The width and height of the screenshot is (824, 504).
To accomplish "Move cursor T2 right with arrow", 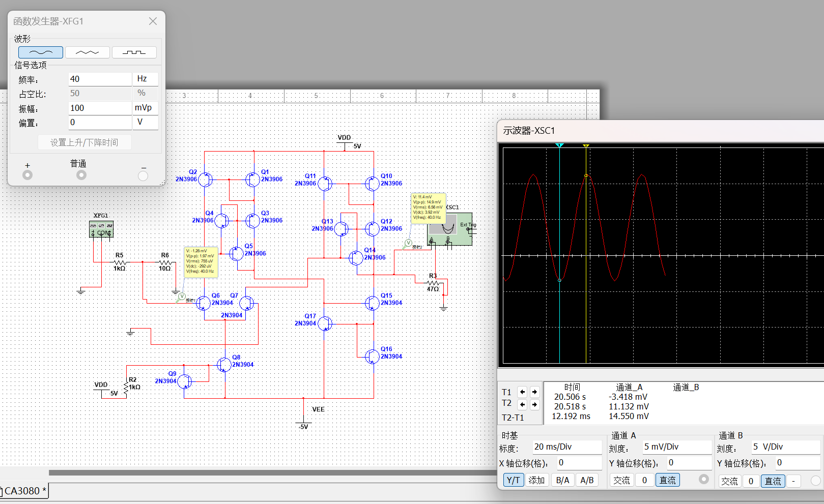I will (x=534, y=404).
